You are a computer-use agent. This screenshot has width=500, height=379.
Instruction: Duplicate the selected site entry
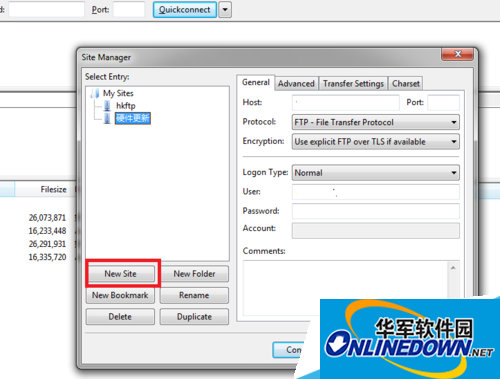194,317
